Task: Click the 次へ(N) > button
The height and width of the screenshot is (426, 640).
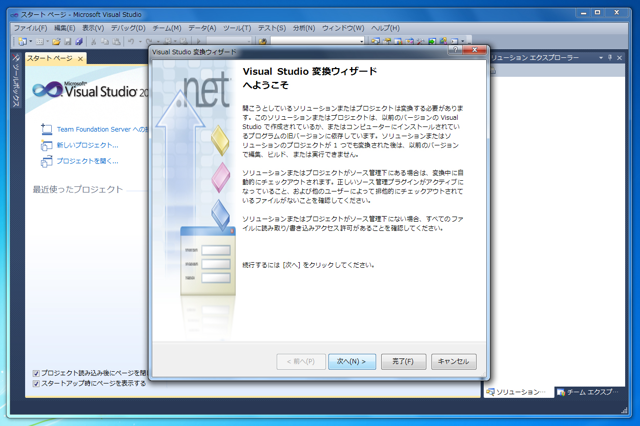Action: pos(352,362)
